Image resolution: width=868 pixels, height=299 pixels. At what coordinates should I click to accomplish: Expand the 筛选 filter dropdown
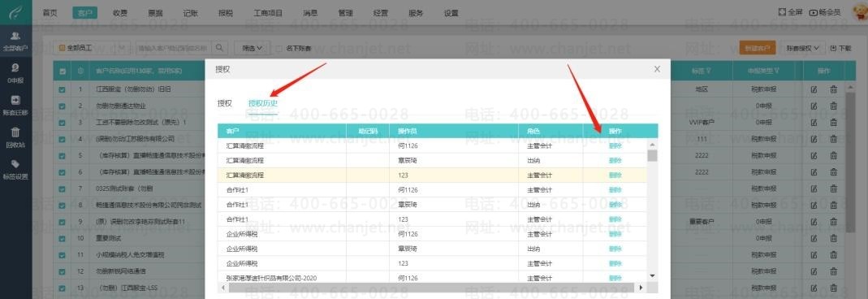[253, 48]
